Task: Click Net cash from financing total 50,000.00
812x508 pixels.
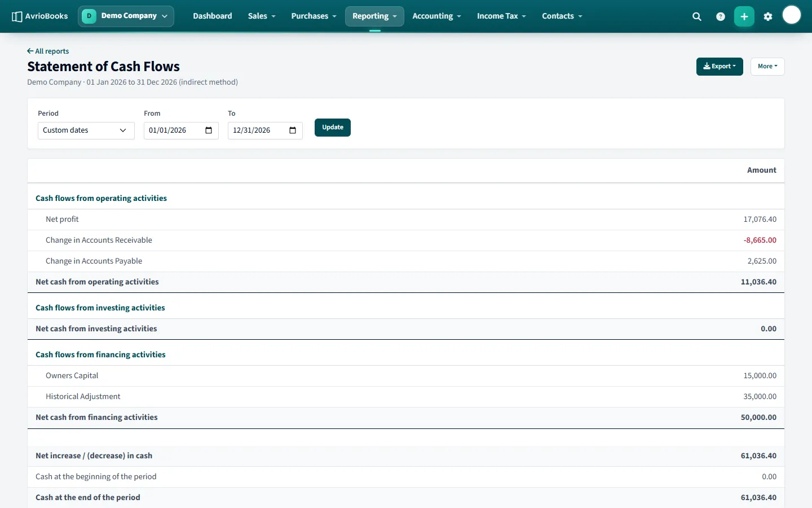Action: click(758, 418)
